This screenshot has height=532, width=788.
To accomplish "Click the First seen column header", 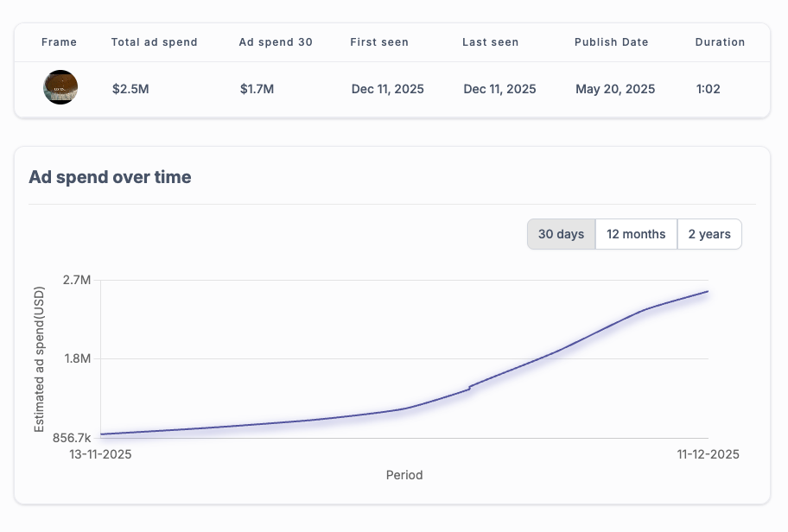I will coord(379,42).
